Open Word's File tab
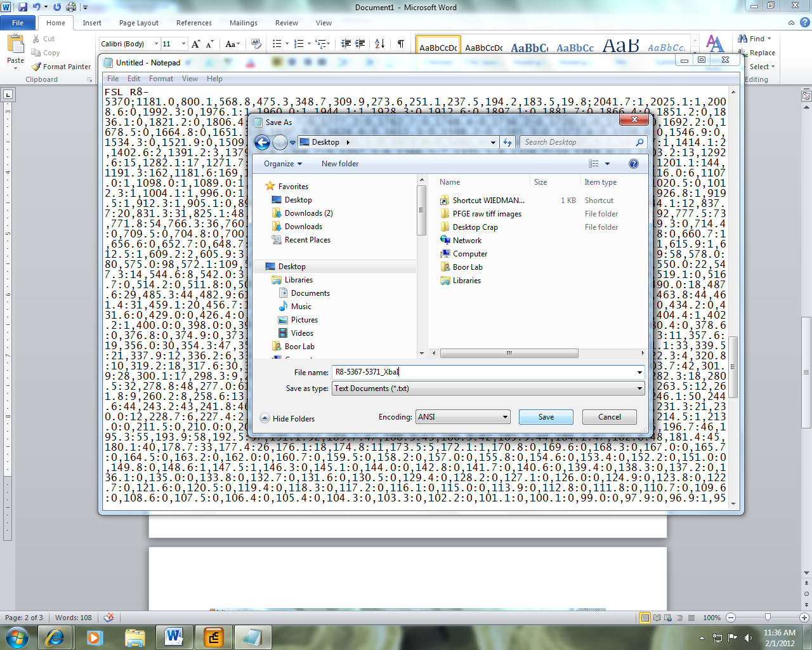 (x=18, y=23)
